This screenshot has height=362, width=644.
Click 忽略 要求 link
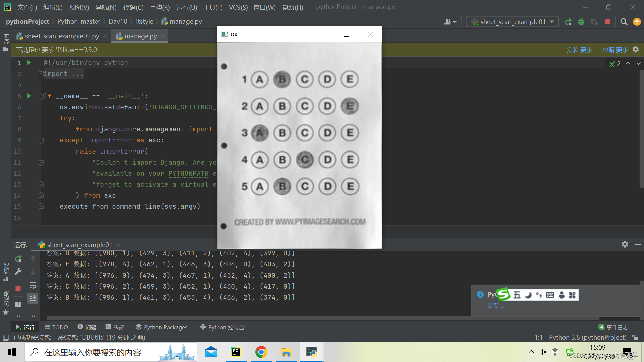(615, 50)
